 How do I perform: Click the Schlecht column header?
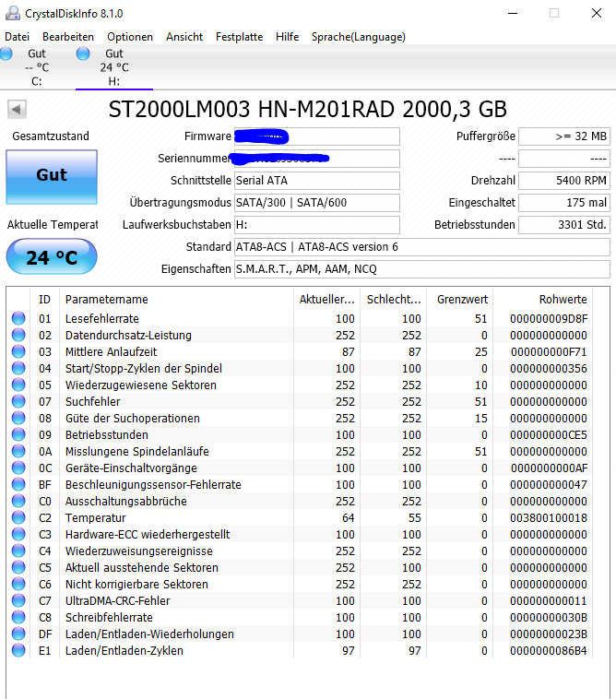(x=393, y=299)
